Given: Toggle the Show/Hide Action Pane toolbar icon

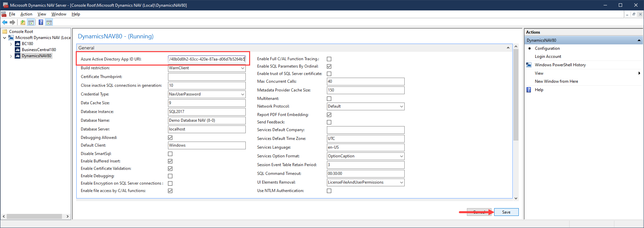Looking at the screenshot, I should coord(49,23).
